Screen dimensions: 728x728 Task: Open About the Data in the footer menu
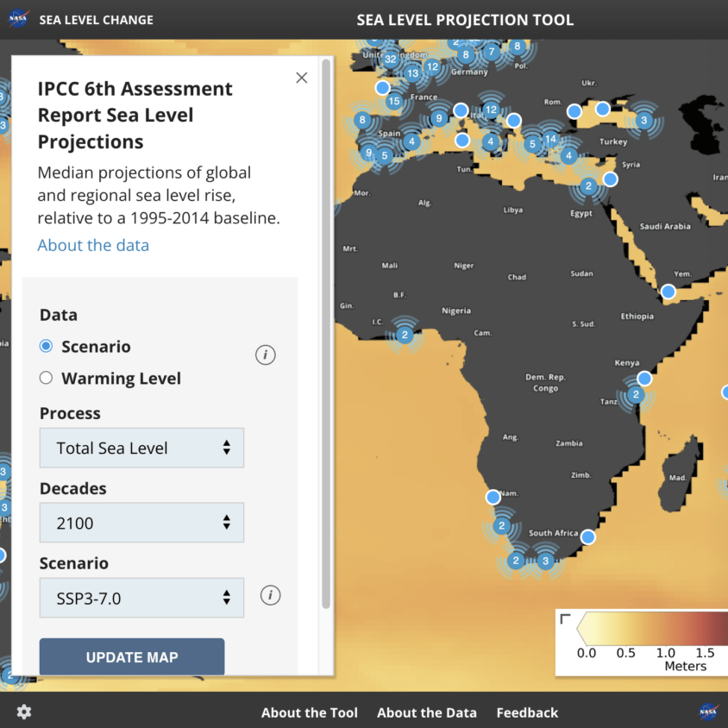[x=427, y=712]
